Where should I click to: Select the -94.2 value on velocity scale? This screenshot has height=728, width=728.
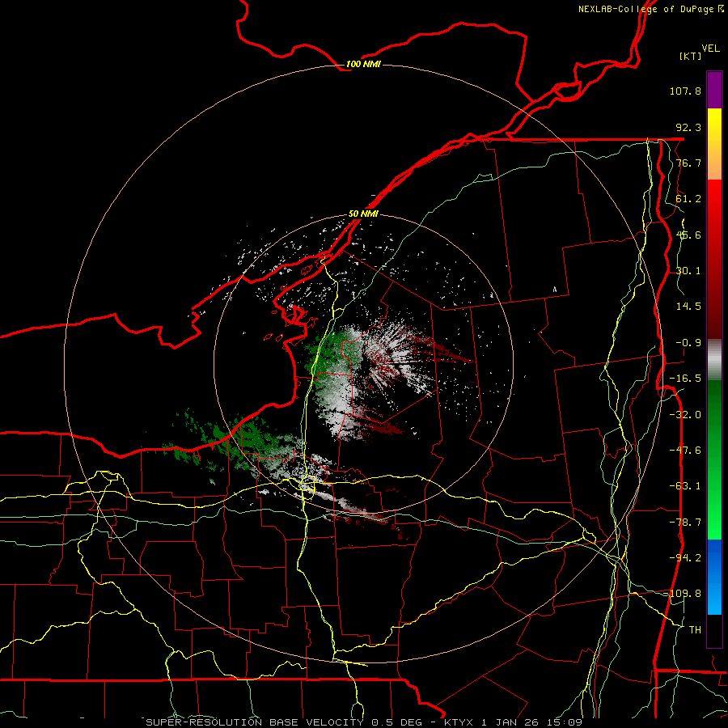click(685, 557)
